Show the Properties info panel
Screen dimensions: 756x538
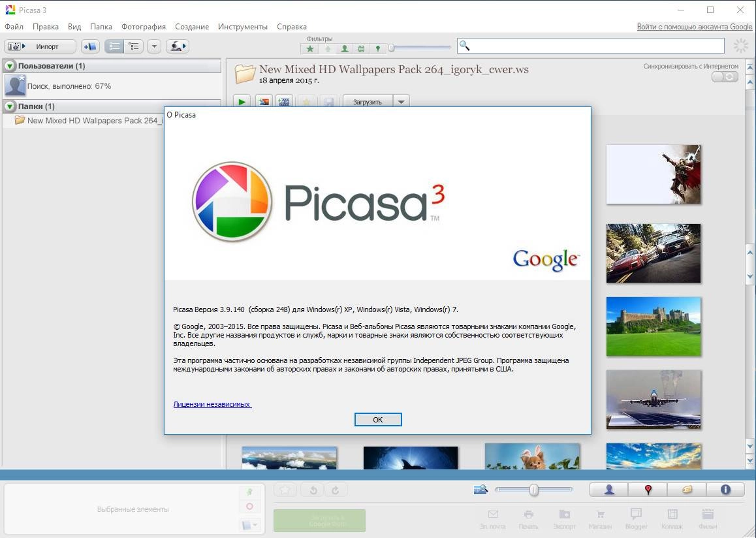pyautogui.click(x=725, y=490)
